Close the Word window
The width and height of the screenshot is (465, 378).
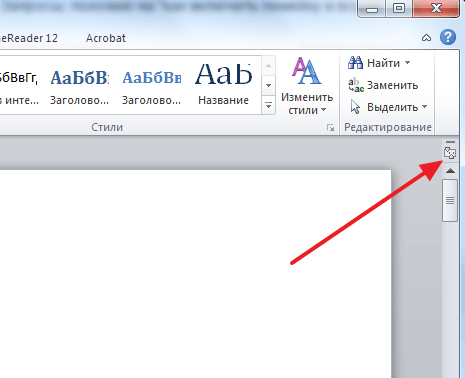click(x=436, y=8)
